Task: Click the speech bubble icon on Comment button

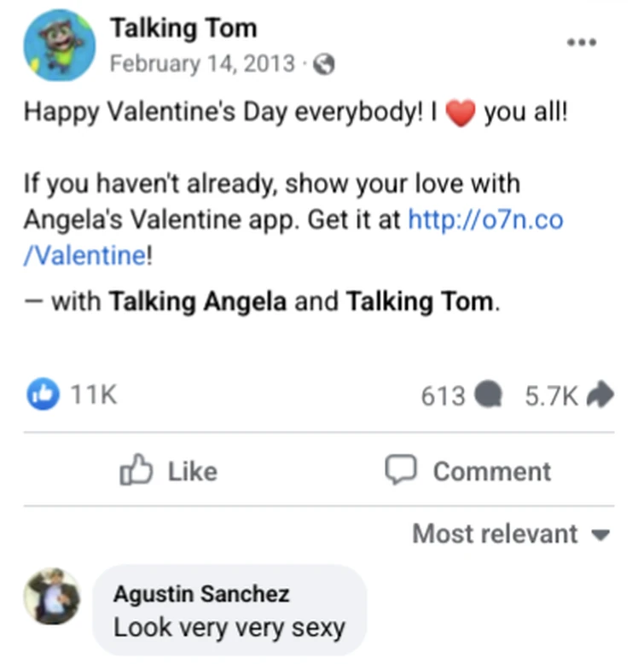Action: [x=400, y=470]
